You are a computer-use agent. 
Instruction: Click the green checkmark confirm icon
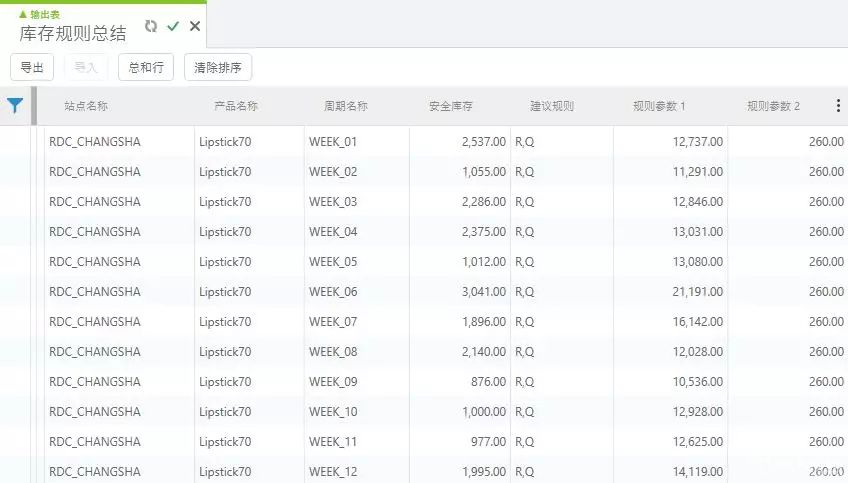(173, 26)
